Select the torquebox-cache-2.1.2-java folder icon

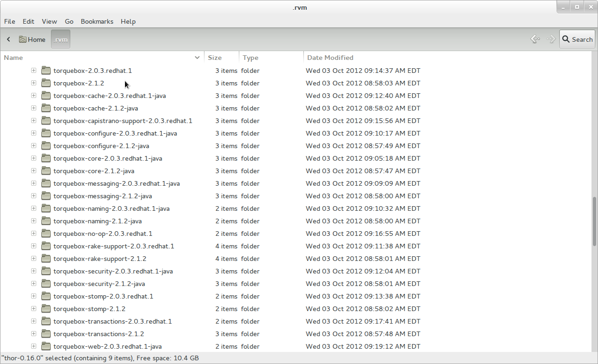pyautogui.click(x=46, y=108)
